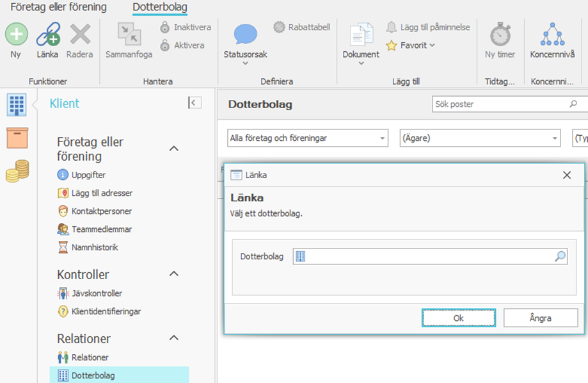
Task: Open the Statusorsak dropdown
Action: (245, 63)
